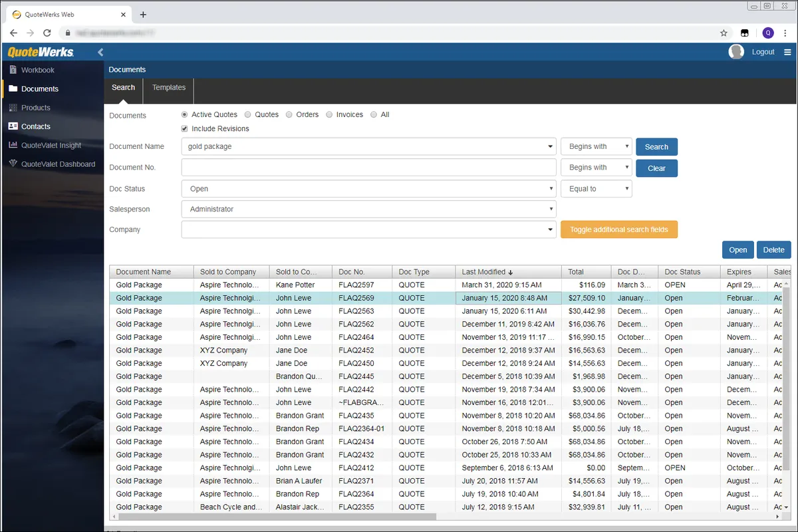Click the Workbook sidebar icon
Viewport: 798px width, 532px height.
[x=13, y=70]
